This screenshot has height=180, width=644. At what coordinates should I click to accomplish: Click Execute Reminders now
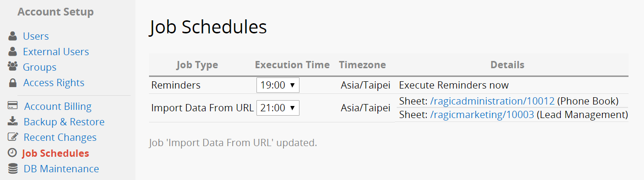point(454,85)
